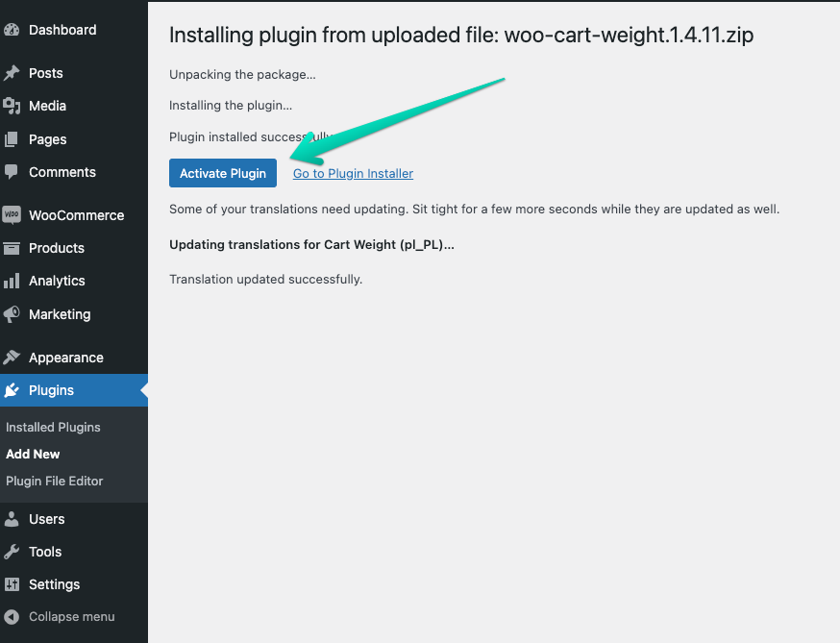Click the Analytics bar chart icon

[12, 281]
